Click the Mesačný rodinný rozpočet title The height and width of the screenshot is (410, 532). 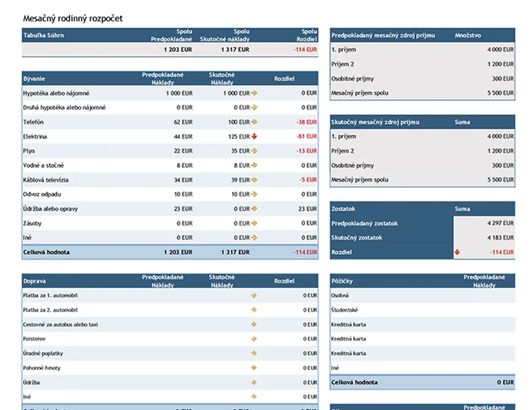[73, 18]
